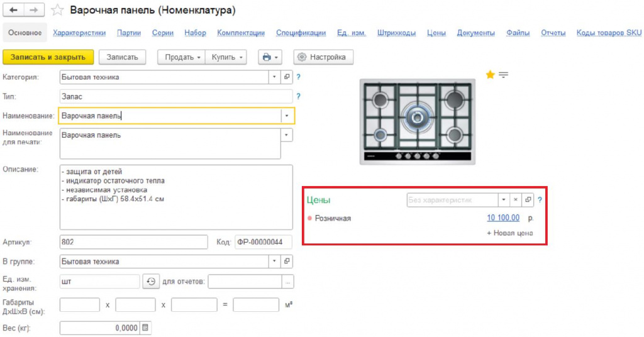
Task: Open the Документы tab
Action: click(475, 33)
